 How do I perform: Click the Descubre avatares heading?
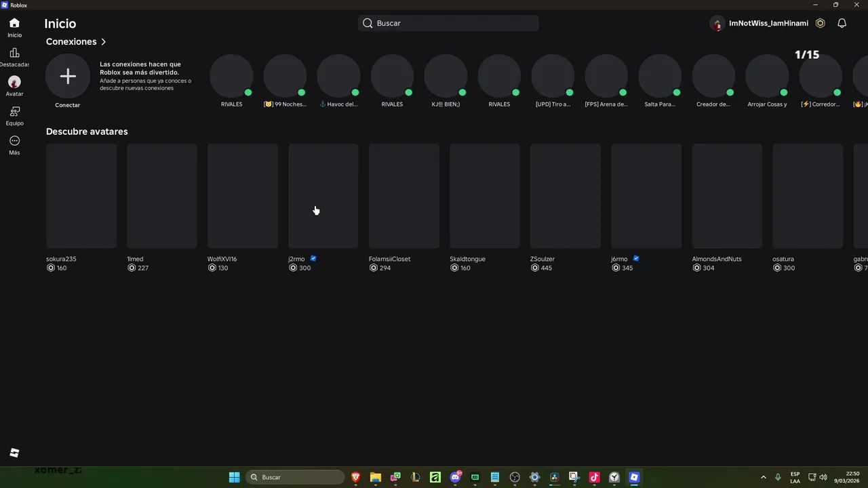[x=87, y=131]
